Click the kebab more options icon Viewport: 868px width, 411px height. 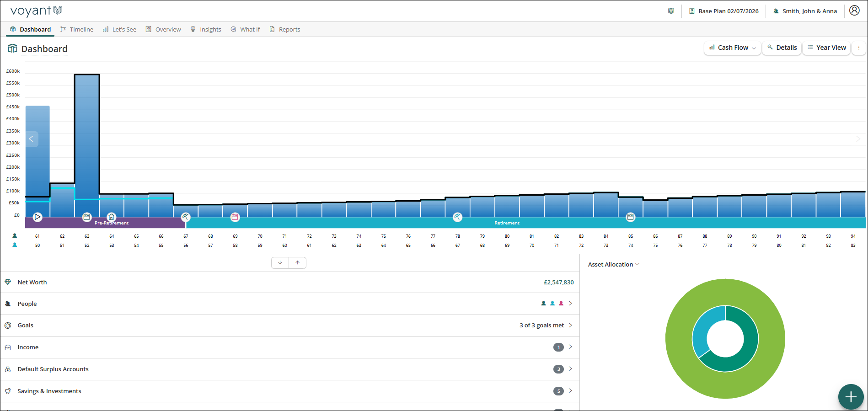[858, 48]
